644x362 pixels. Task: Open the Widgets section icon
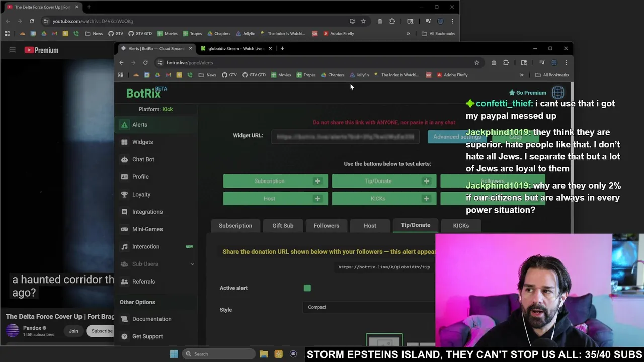[124, 142]
